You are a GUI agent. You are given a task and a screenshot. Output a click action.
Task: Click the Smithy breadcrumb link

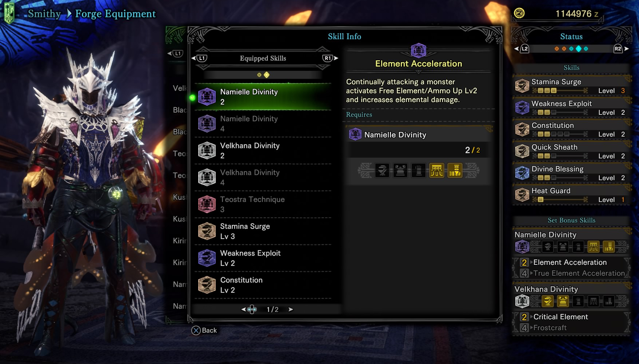[x=44, y=14]
